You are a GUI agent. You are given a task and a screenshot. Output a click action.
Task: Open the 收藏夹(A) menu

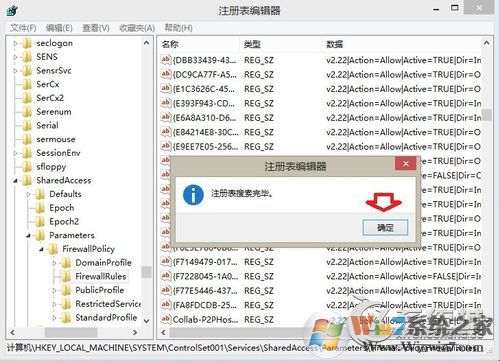[x=137, y=28]
